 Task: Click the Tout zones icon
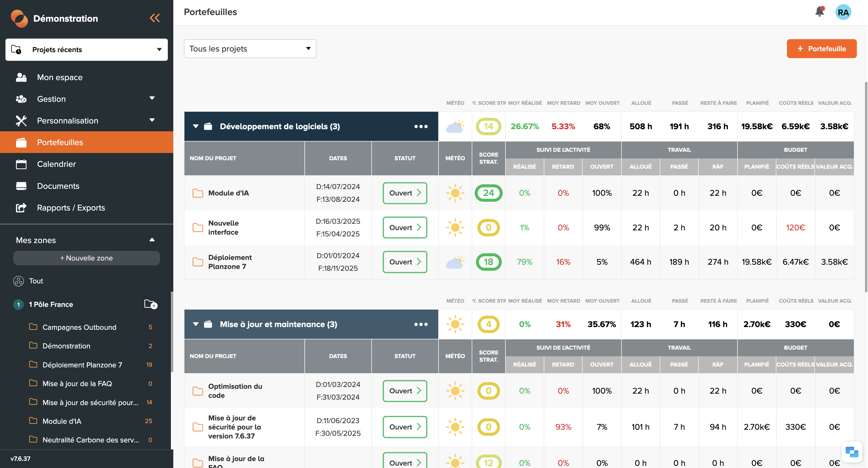[x=18, y=281]
